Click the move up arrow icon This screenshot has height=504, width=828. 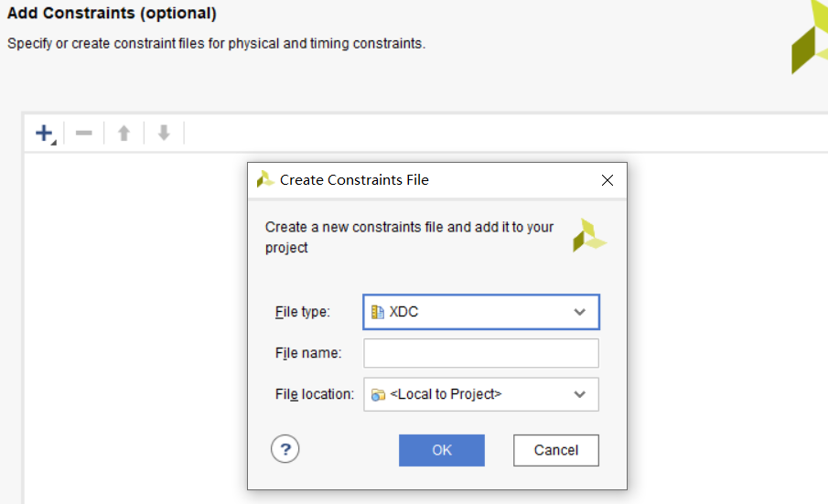[x=124, y=133]
